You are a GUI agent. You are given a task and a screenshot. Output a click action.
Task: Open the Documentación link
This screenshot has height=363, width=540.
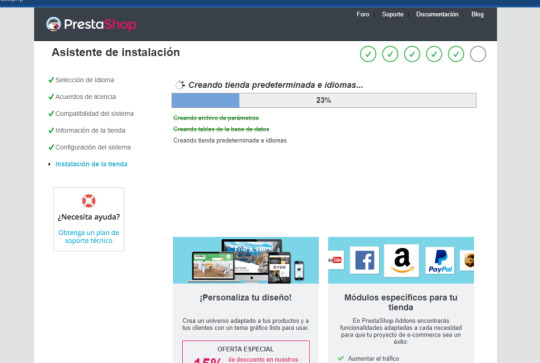(x=437, y=14)
